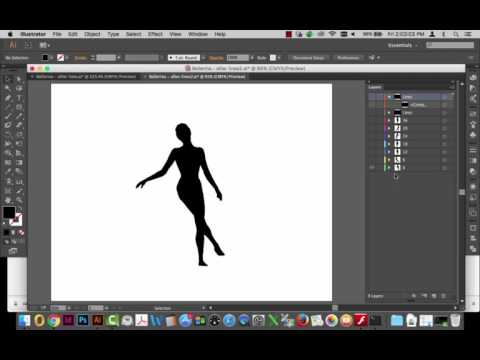Click Change Screen Mode at toolbar bottom
This screenshot has width=480, height=360.
click(x=13, y=251)
